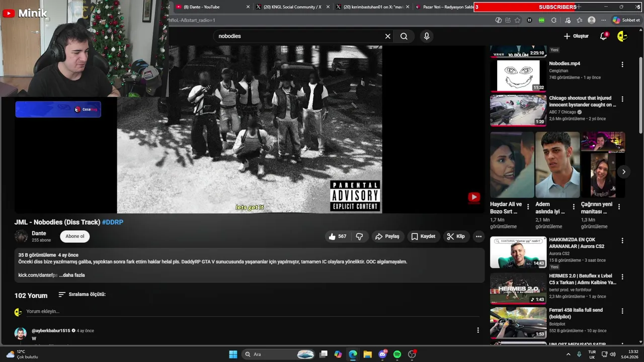Subscribe to Dante with Abone ol
The height and width of the screenshot is (362, 644).
click(x=75, y=236)
